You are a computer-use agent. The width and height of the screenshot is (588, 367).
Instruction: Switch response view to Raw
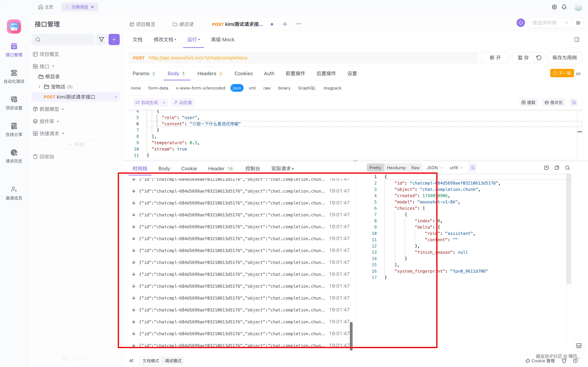click(415, 168)
